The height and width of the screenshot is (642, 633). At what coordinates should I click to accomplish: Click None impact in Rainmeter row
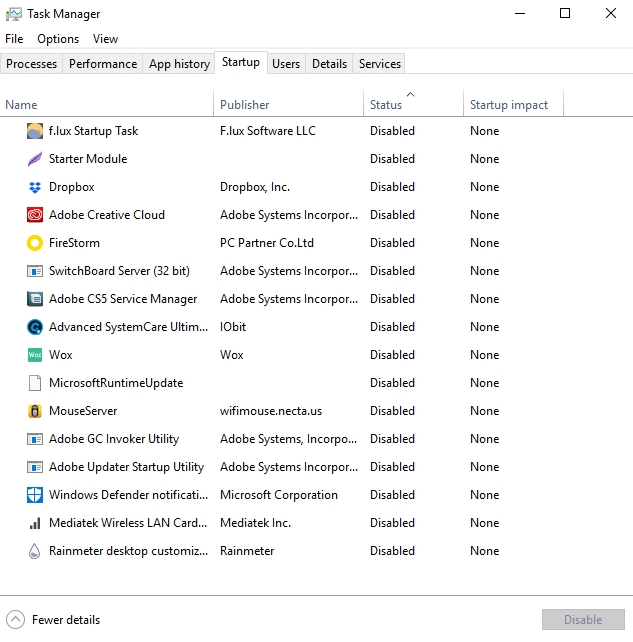[484, 551]
